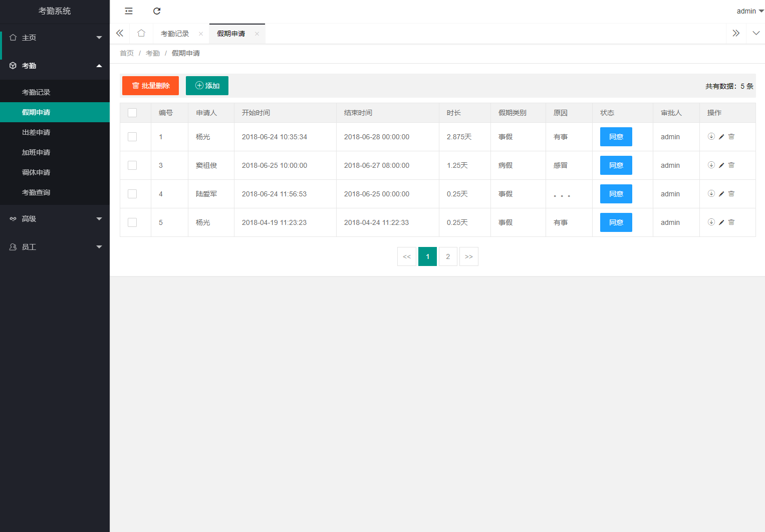Collapse the 考勤 menu arrow
The height and width of the screenshot is (532, 765).
(x=99, y=66)
